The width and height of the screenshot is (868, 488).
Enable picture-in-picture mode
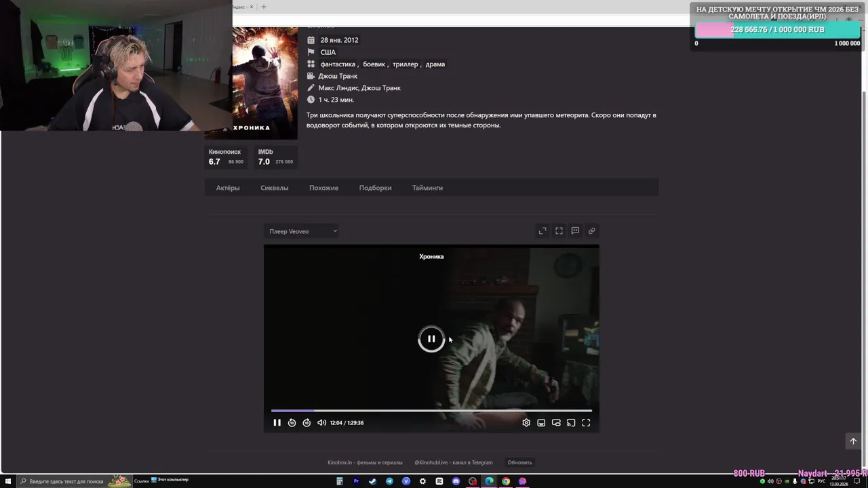[556, 423]
